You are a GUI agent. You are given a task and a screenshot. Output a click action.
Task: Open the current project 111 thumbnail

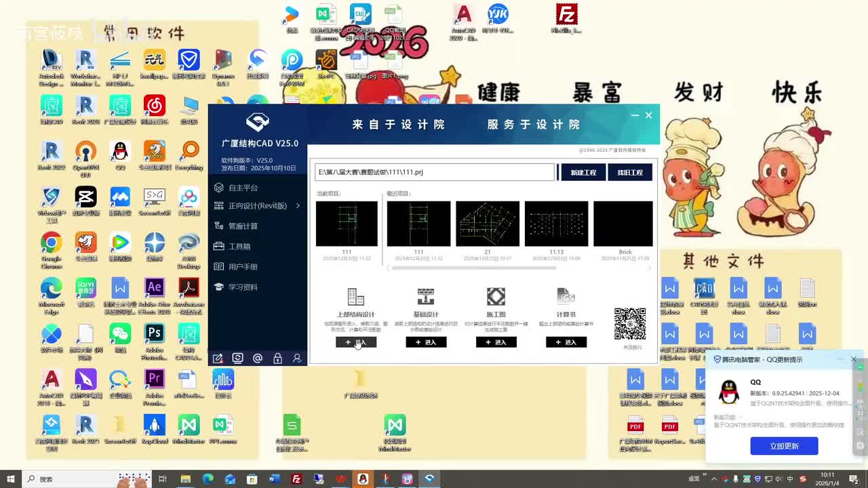(347, 224)
